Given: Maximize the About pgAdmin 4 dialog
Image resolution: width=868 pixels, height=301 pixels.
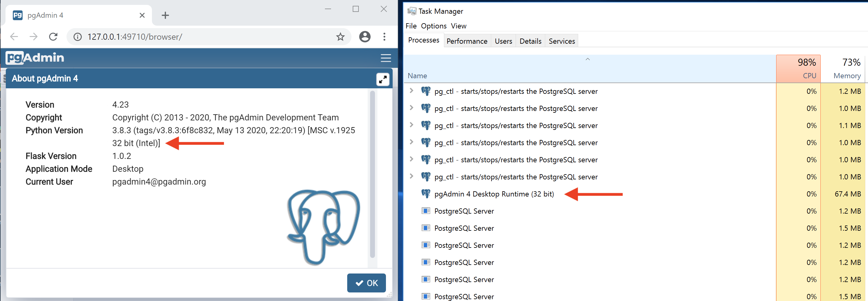Looking at the screenshot, I should [383, 79].
